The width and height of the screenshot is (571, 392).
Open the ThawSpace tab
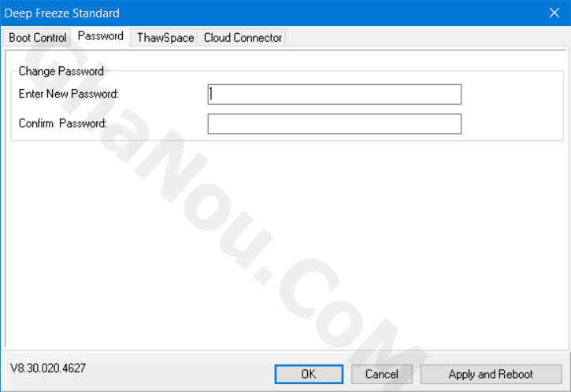pos(165,38)
